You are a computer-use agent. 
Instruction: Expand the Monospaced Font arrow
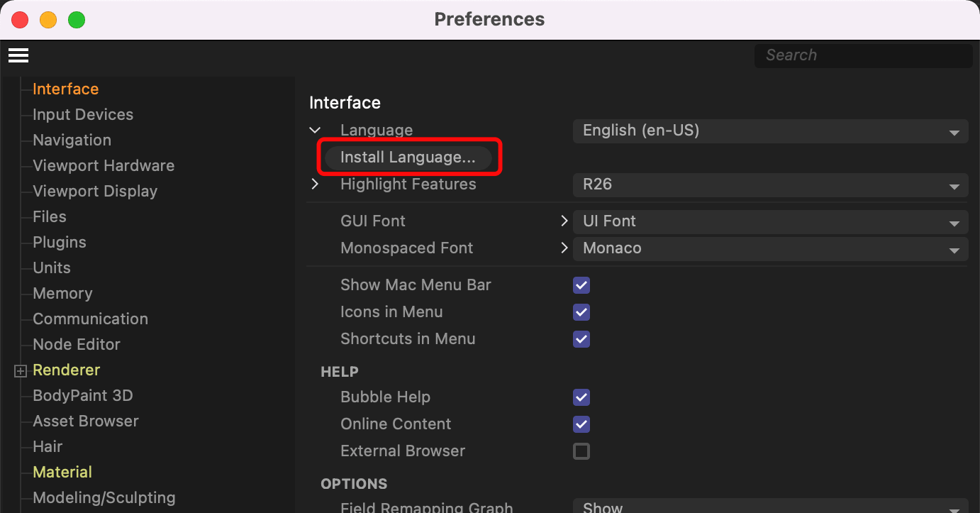click(564, 248)
